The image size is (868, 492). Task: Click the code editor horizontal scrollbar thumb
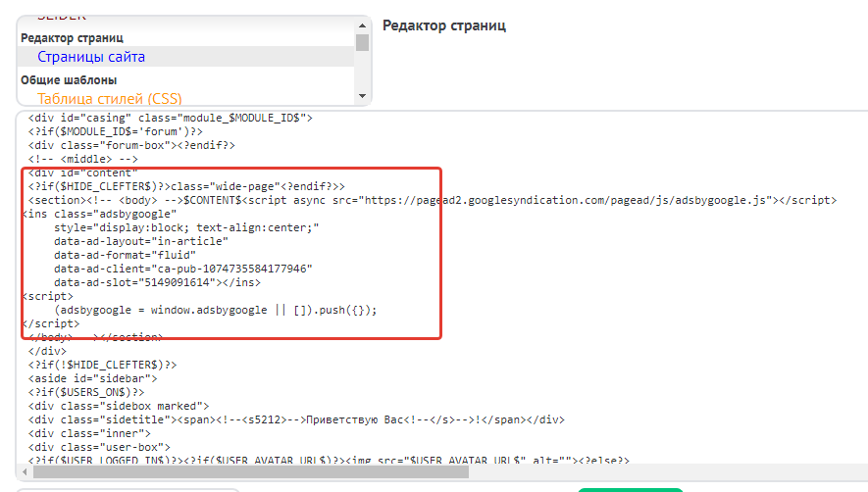coord(251,472)
